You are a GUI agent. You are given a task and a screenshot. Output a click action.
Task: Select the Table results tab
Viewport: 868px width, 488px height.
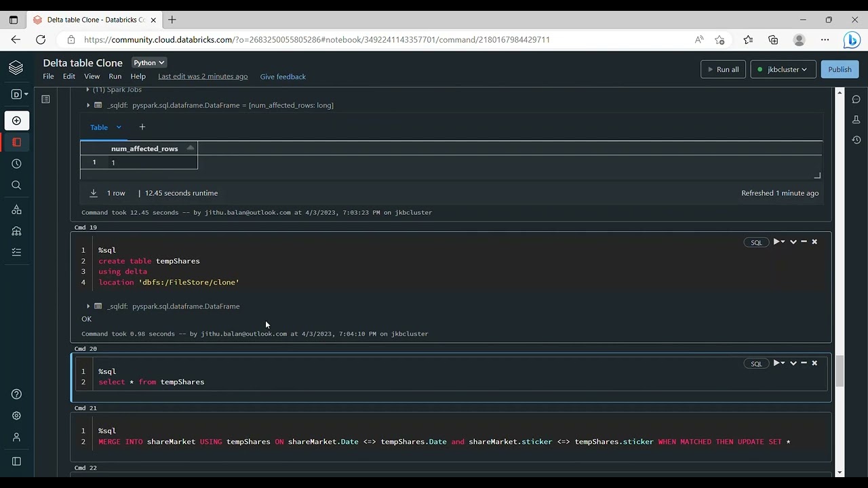pos(99,127)
